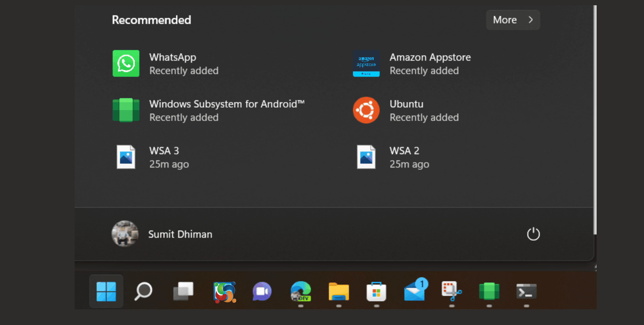This screenshot has width=644, height=325.
Task: Open Sumit Dhiman account menu
Action: click(162, 234)
